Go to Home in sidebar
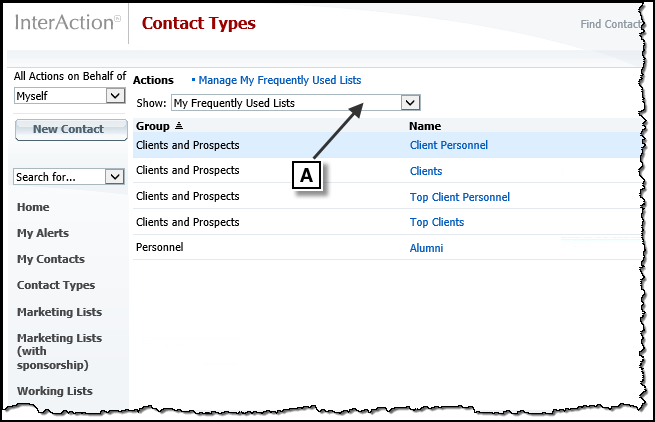 [x=33, y=207]
